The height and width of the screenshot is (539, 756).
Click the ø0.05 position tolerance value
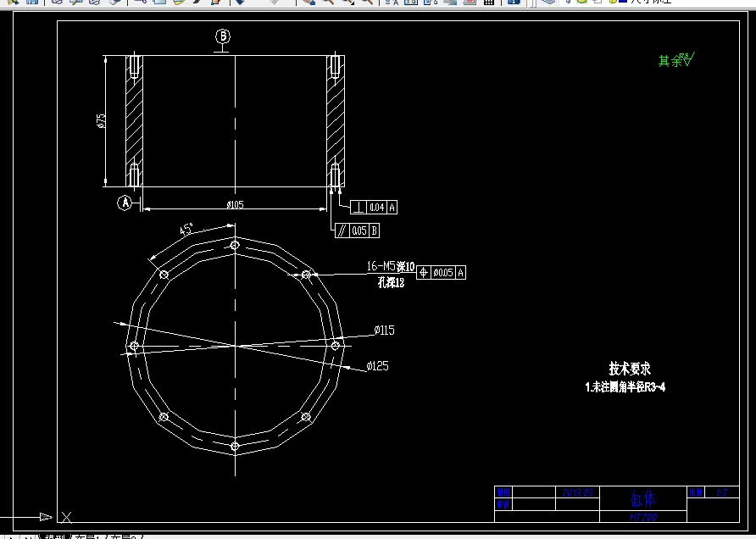443,272
